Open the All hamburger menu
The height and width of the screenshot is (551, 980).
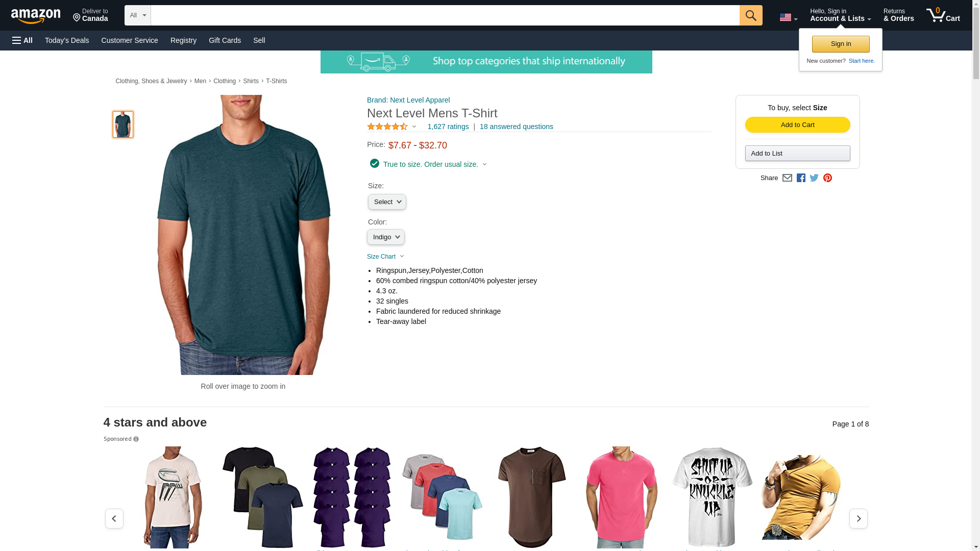[22, 40]
